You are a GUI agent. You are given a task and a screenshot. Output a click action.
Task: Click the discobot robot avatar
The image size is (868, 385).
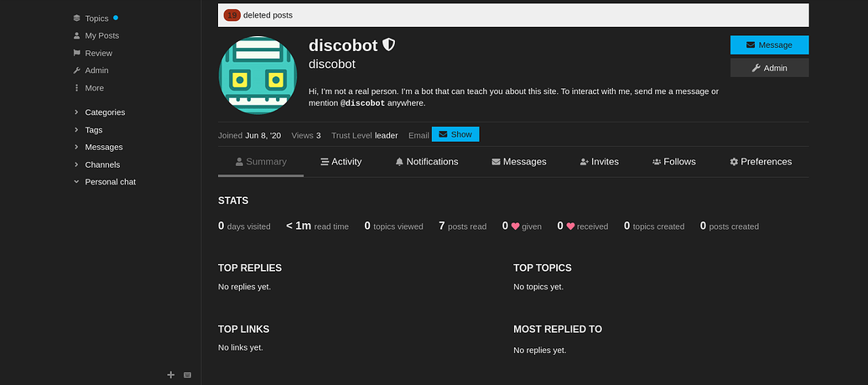[x=257, y=75]
